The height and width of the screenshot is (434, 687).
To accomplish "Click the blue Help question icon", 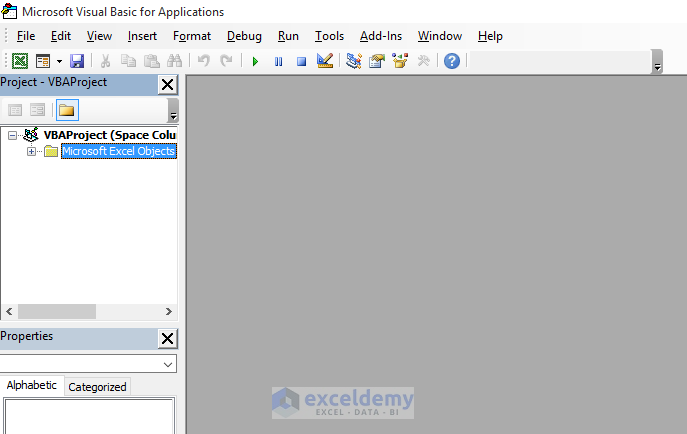I will click(452, 61).
